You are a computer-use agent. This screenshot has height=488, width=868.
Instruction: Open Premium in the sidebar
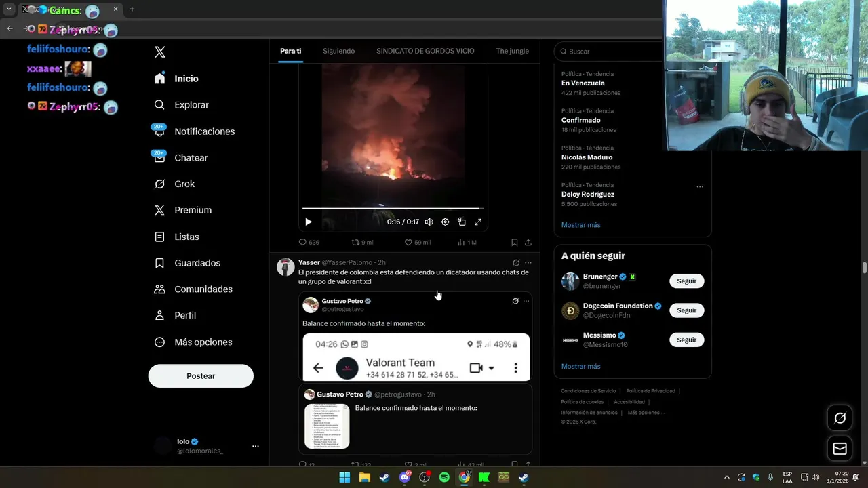pos(182,210)
